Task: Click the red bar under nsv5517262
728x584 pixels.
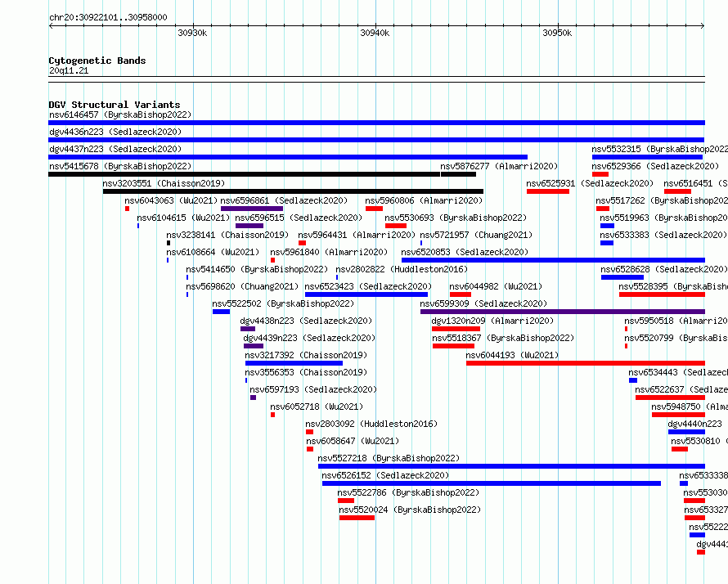Action: point(603,209)
